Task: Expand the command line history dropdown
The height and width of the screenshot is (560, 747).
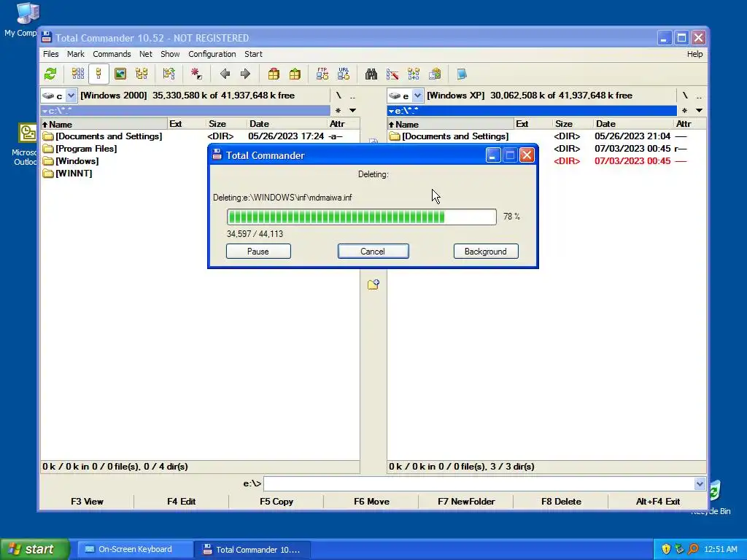Action: (700, 484)
